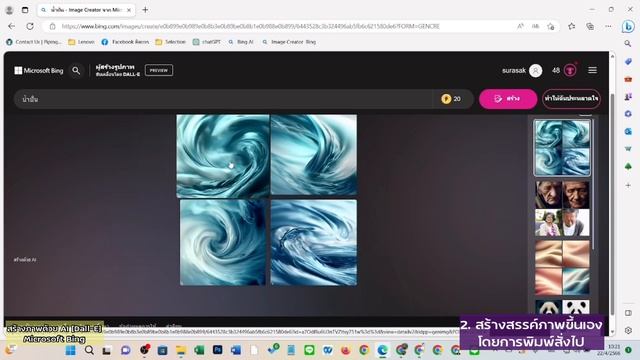This screenshot has width=640, height=360.
Task: Click Bing search magnifier in page header
Action: coord(76,71)
